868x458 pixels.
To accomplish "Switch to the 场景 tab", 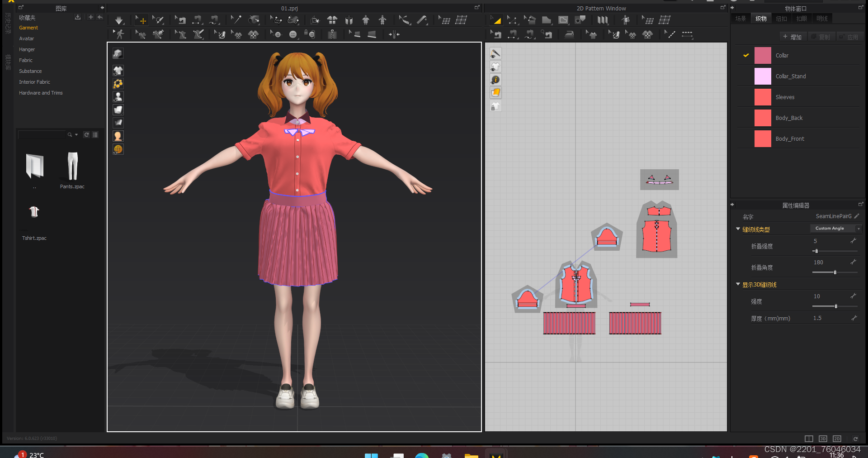I will (741, 19).
